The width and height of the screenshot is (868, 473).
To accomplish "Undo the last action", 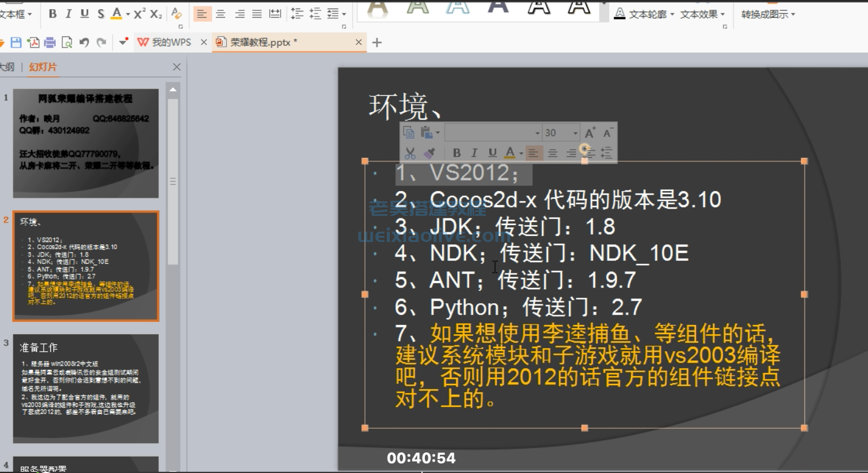I will (84, 42).
